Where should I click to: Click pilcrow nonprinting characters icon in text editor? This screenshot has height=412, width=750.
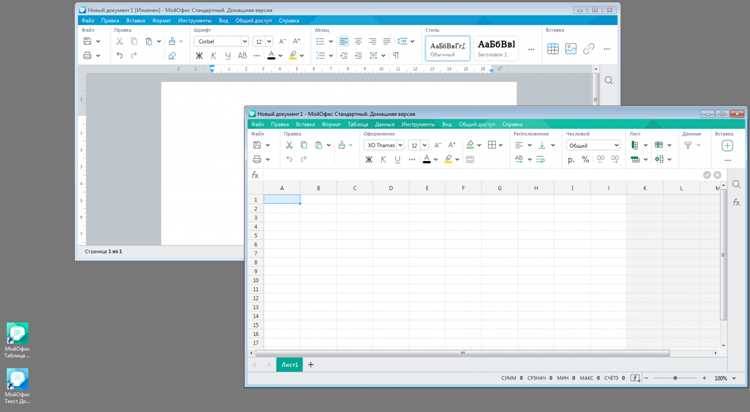396,56
